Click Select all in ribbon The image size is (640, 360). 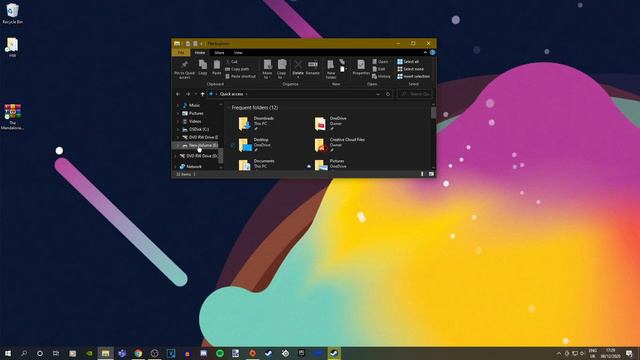click(x=408, y=62)
